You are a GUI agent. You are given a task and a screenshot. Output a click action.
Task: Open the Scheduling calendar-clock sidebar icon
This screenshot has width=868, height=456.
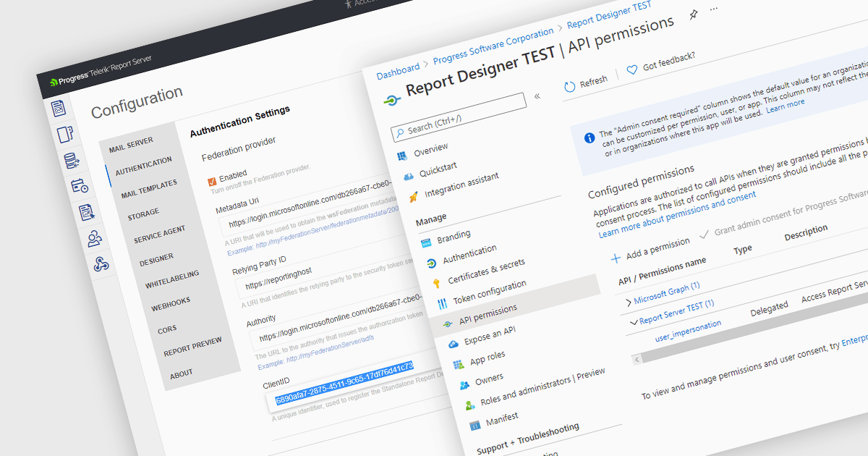(x=80, y=186)
